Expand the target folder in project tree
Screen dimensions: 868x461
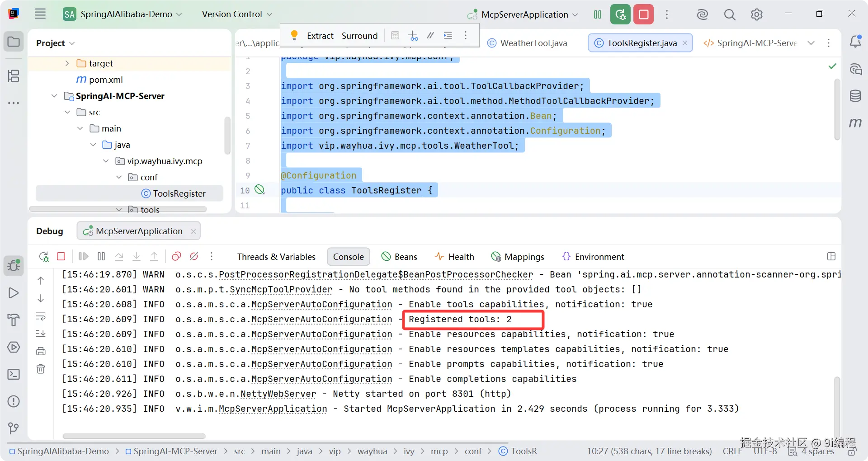(x=67, y=63)
